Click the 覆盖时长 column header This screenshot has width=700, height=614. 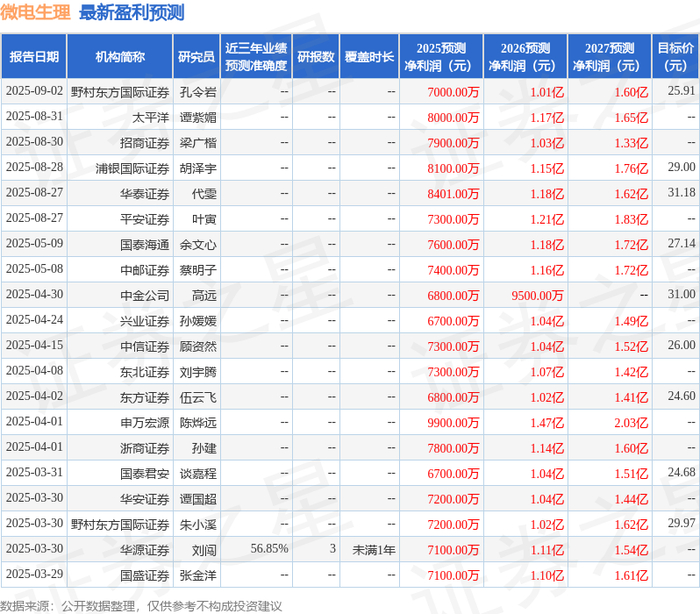coord(369,57)
